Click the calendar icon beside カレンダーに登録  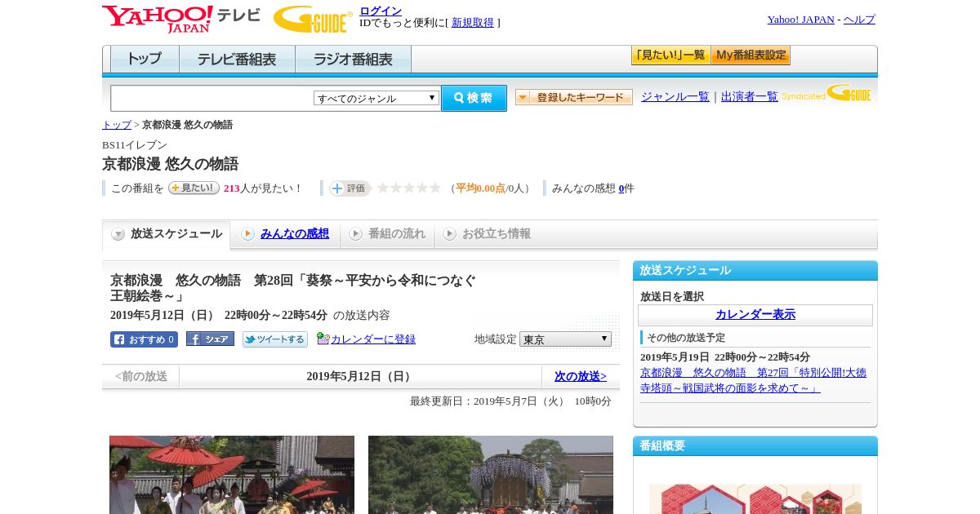pos(323,339)
